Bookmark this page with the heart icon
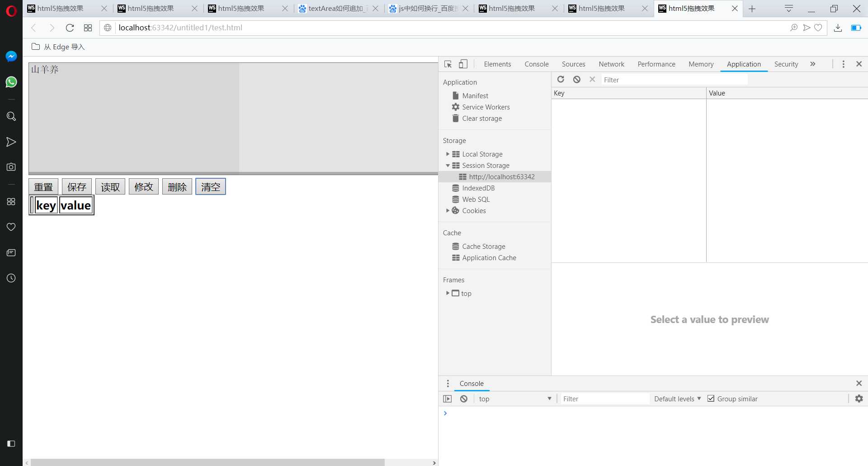The height and width of the screenshot is (466, 868). click(x=818, y=28)
